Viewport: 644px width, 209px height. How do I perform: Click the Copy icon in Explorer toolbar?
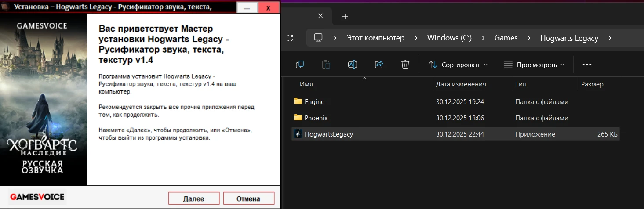(300, 65)
